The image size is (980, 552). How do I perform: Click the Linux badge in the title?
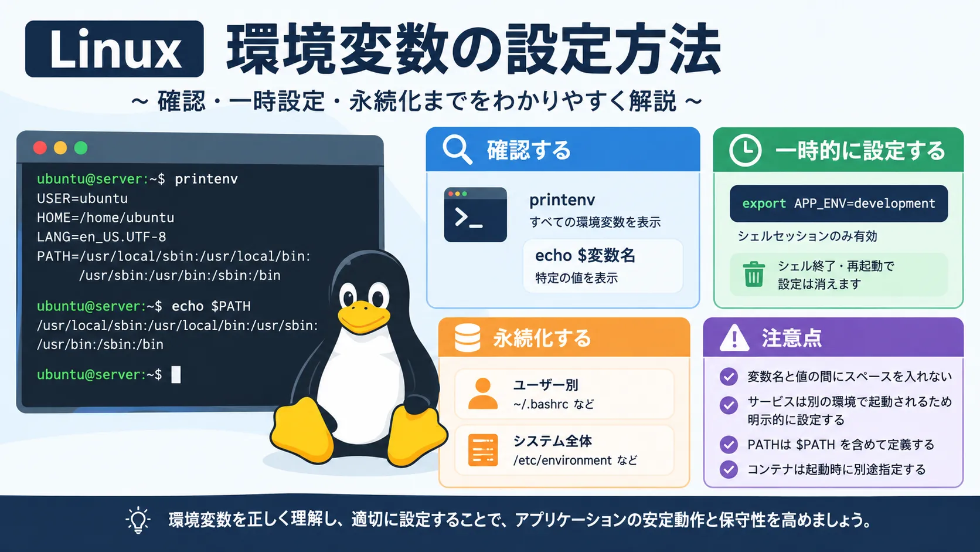click(114, 49)
